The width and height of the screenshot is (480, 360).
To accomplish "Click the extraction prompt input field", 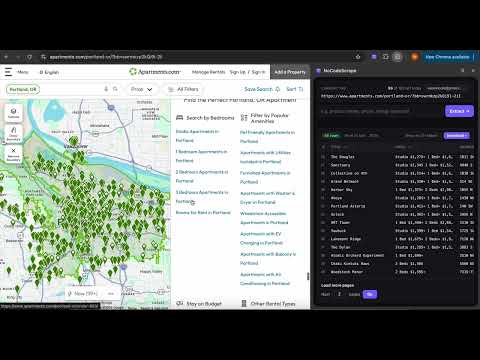I will [381, 111].
